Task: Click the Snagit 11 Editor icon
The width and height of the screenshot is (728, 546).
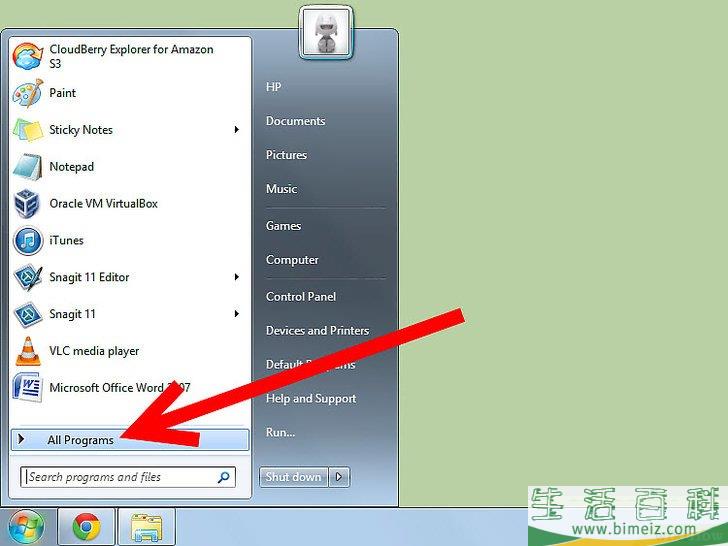Action: tap(28, 277)
